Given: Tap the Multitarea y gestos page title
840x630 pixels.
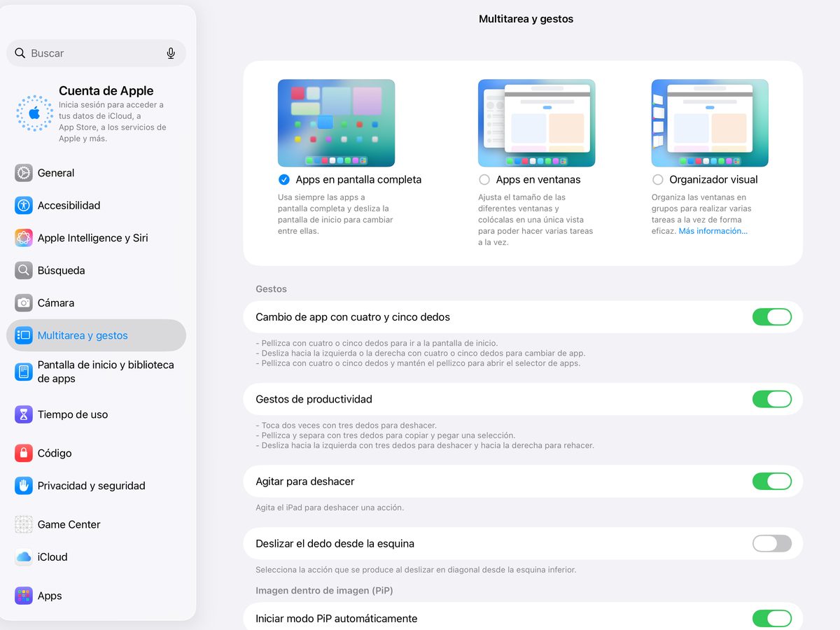Looking at the screenshot, I should [x=526, y=20].
